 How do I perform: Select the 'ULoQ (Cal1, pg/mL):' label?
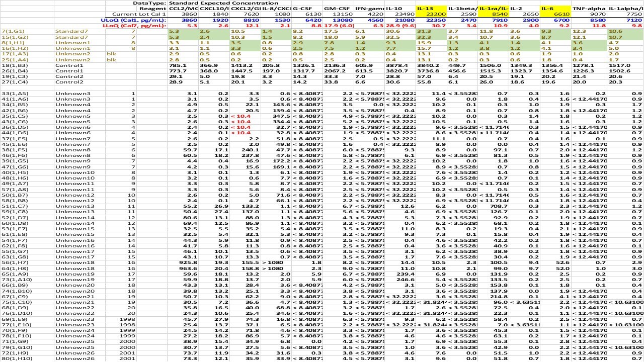coord(133,20)
